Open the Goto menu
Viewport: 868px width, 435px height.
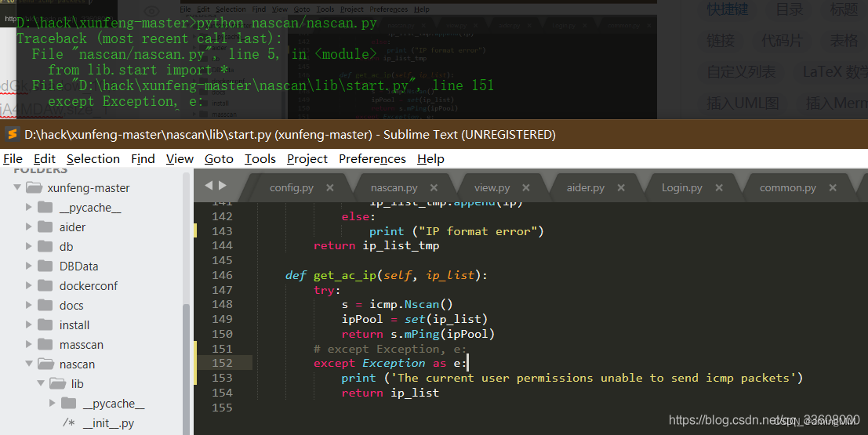coord(219,159)
